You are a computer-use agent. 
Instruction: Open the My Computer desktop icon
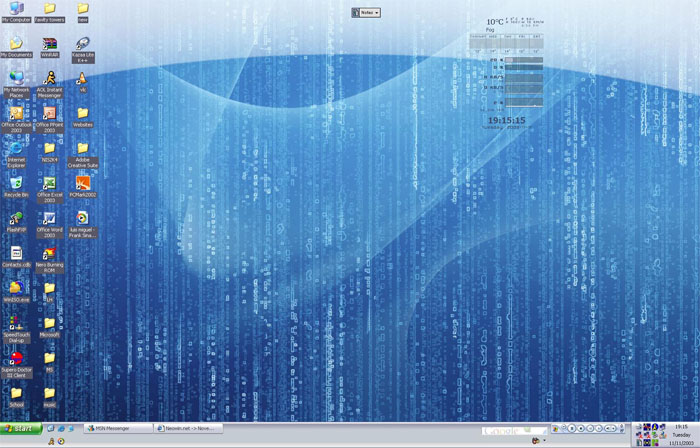click(17, 12)
